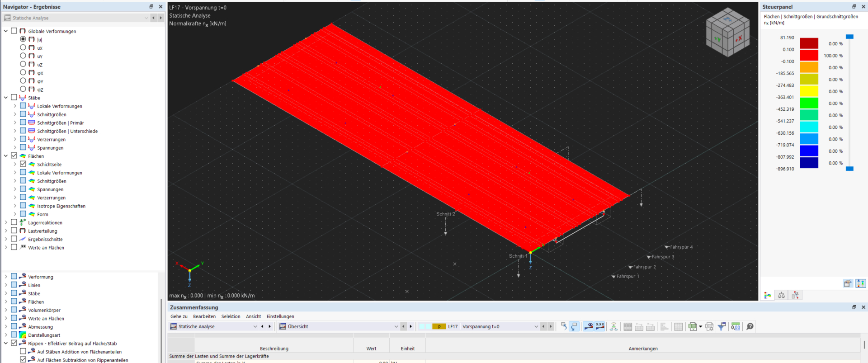Image resolution: width=868 pixels, height=363 pixels.
Task: Collapse the Globale Verformungen tree node
Action: (6, 31)
